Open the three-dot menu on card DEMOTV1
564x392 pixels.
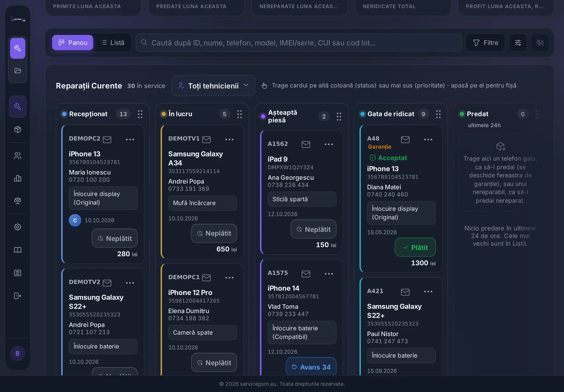pos(229,139)
